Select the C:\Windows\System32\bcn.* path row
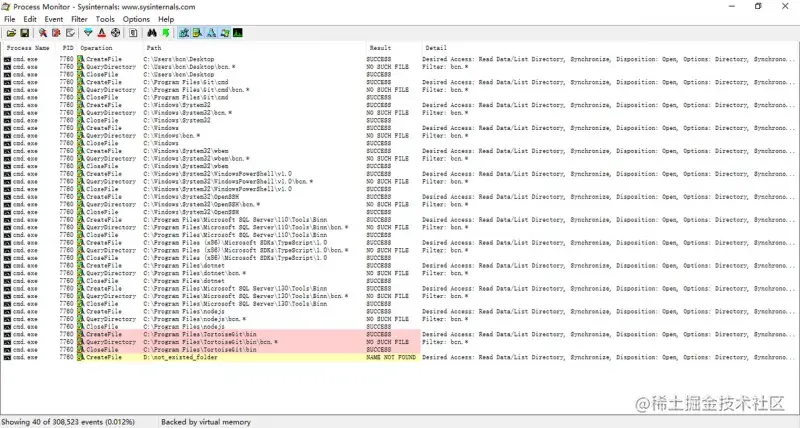Screen dimensions: 800x428 tap(399, 113)
